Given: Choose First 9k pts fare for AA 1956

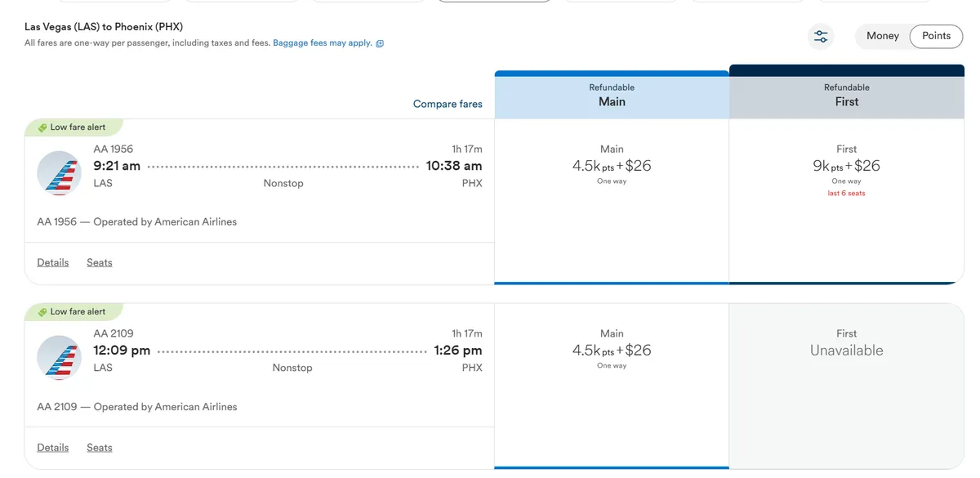Looking at the screenshot, I should point(847,201).
